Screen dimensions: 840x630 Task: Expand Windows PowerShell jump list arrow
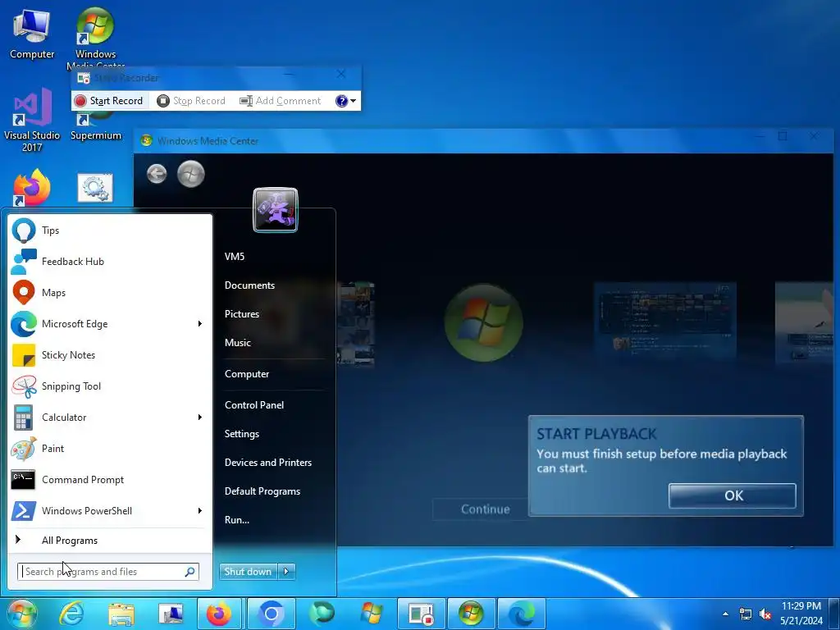(x=200, y=510)
